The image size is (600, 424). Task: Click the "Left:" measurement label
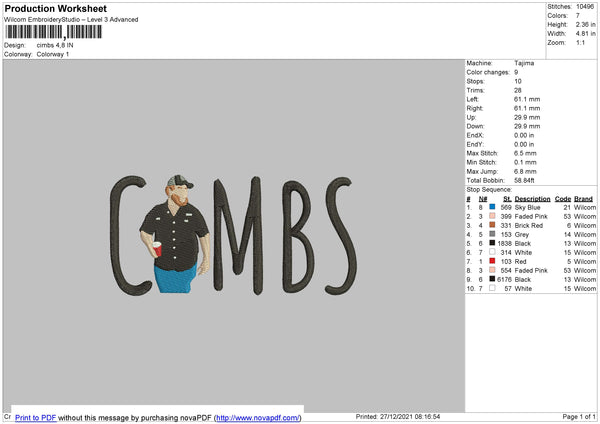[472, 99]
